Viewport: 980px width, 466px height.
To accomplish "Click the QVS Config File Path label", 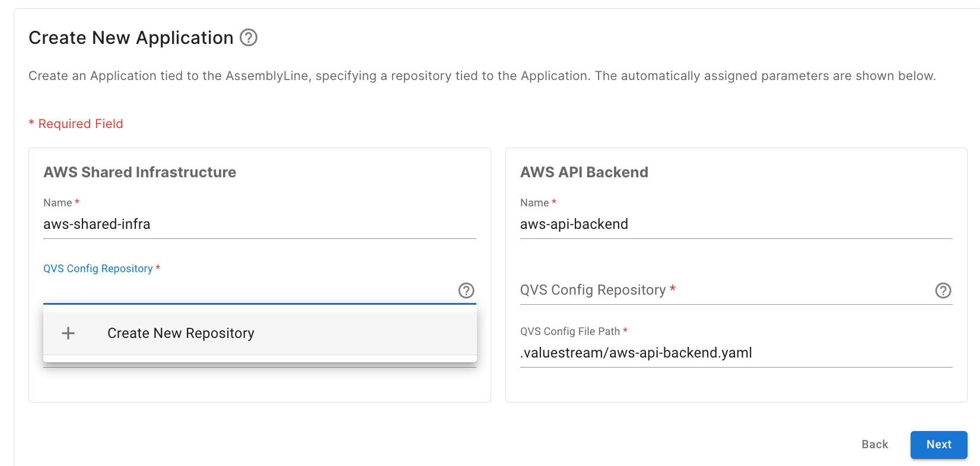I will tap(569, 331).
